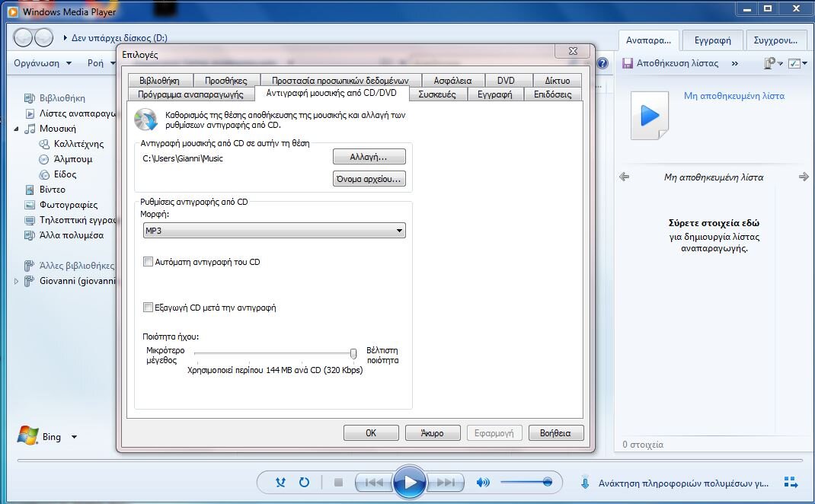Screen dimensions: 815x504
Task: Switch to the Ασφάλεια tab
Action: pyautogui.click(x=452, y=81)
